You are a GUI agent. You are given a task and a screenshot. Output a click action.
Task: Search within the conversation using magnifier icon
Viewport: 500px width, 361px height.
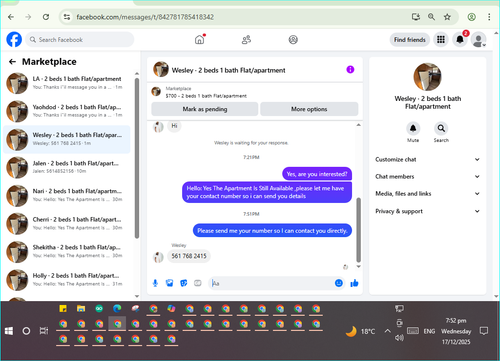[441, 128]
